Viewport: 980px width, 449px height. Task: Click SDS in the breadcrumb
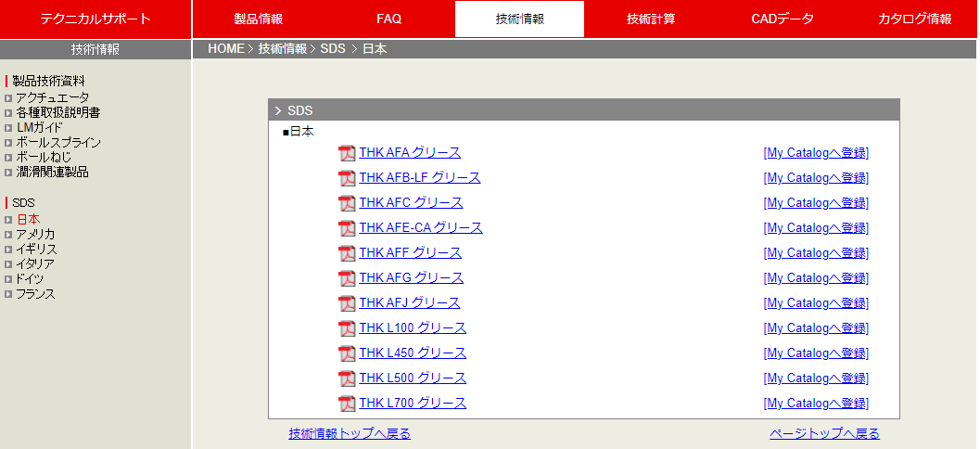(333, 49)
